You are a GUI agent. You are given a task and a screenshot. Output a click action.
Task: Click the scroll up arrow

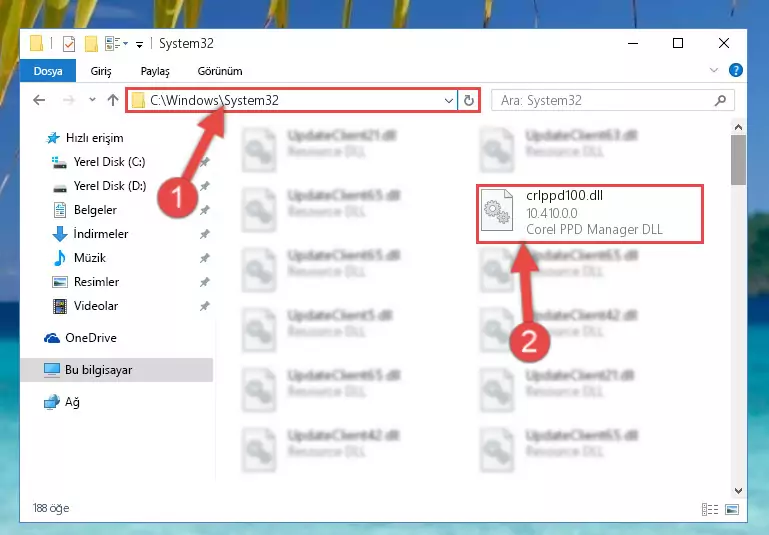738,127
